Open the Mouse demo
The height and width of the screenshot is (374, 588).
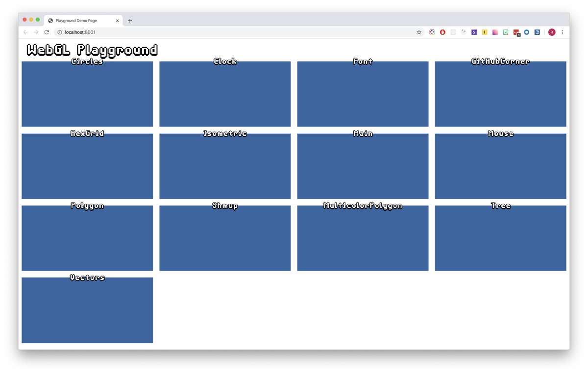coord(500,166)
